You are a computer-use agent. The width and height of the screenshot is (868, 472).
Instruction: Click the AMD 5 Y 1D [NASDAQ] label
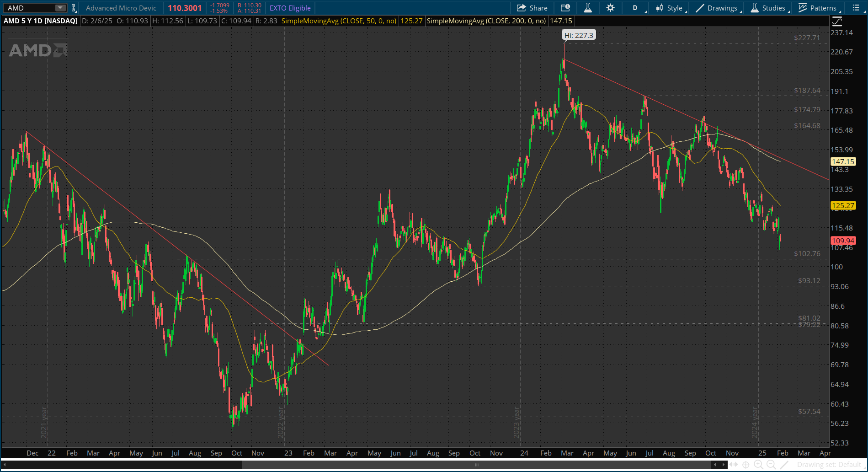(x=41, y=21)
